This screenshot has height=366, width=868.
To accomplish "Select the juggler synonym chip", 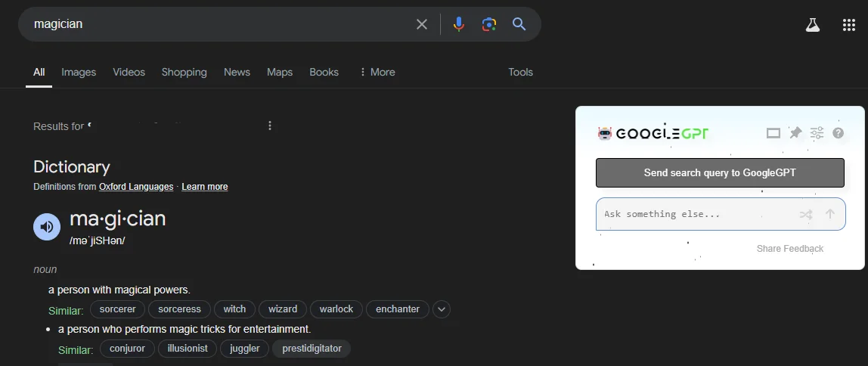I will (x=245, y=349).
